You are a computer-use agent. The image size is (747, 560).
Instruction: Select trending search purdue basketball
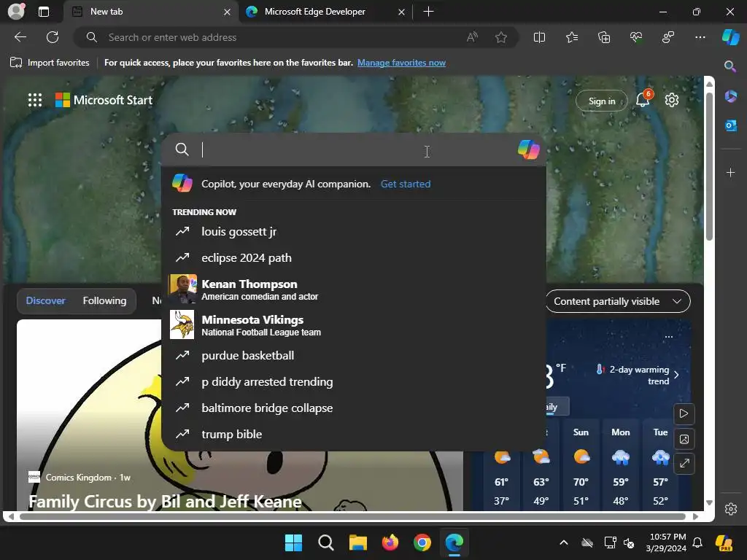tap(354, 355)
